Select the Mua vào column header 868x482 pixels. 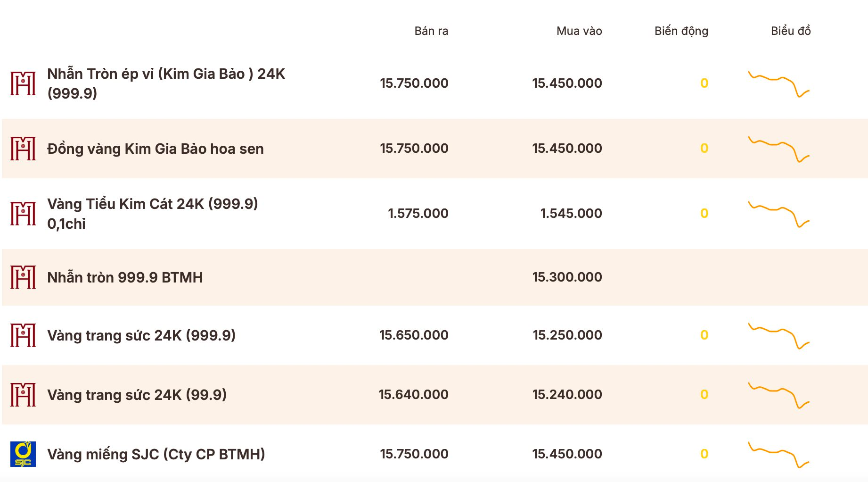click(x=579, y=31)
